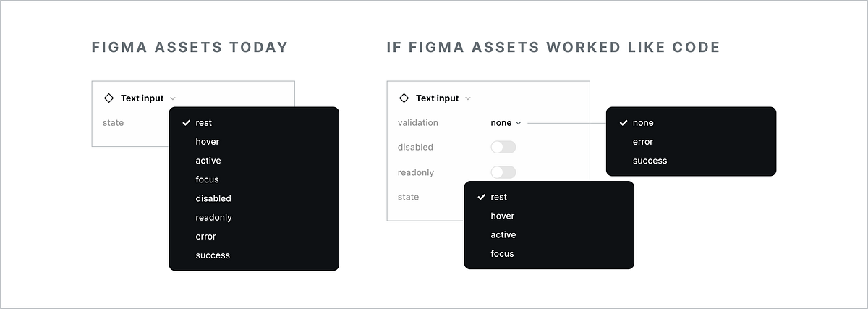
Task: Open the validation none dropdown
Action: (506, 123)
